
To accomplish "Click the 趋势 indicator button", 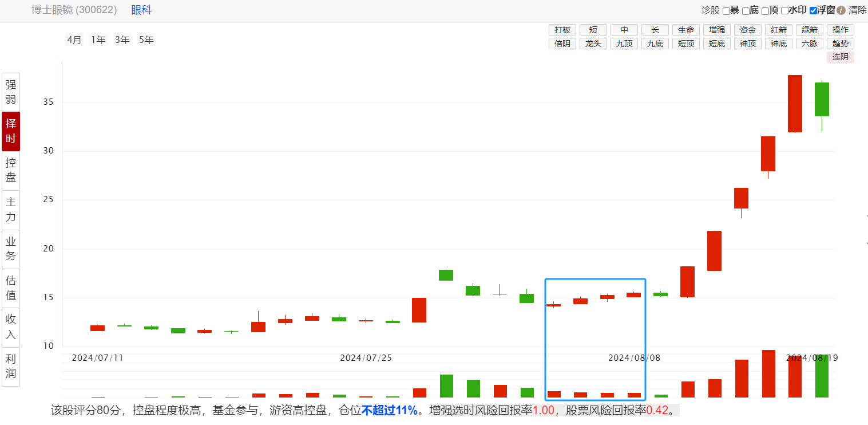I will click(x=841, y=44).
